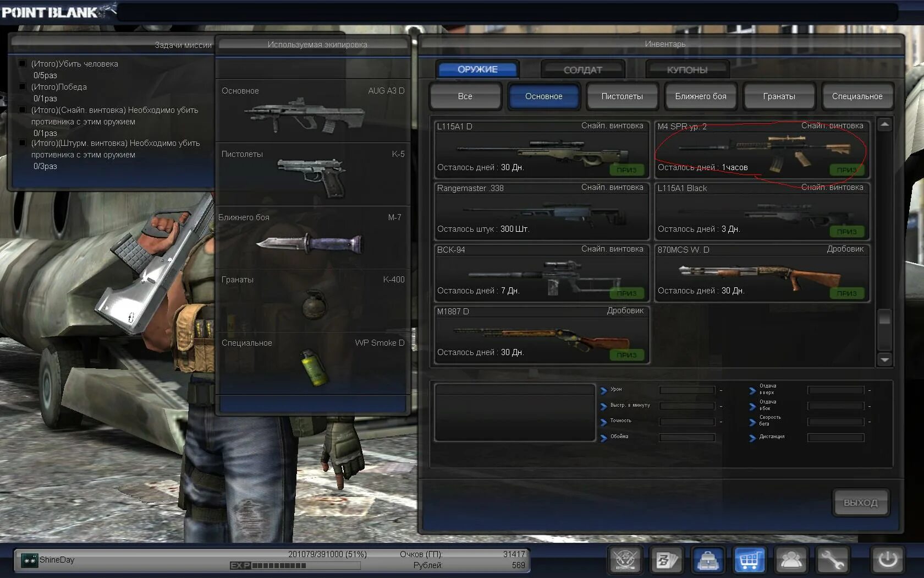Click the Урон arrow icon
This screenshot has width=924, height=578.
(x=603, y=391)
